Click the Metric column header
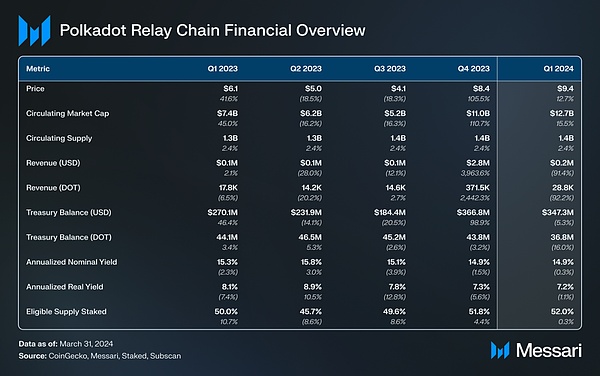Screen dimensions: 600x376 tap(38, 69)
